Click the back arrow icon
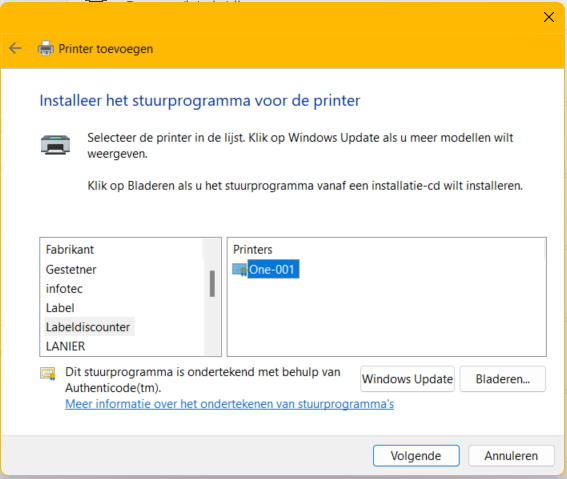Viewport: 567px width, 479px height. tap(15, 48)
